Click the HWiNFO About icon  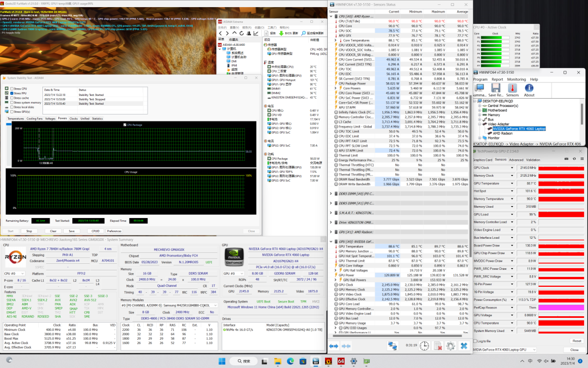[529, 89]
